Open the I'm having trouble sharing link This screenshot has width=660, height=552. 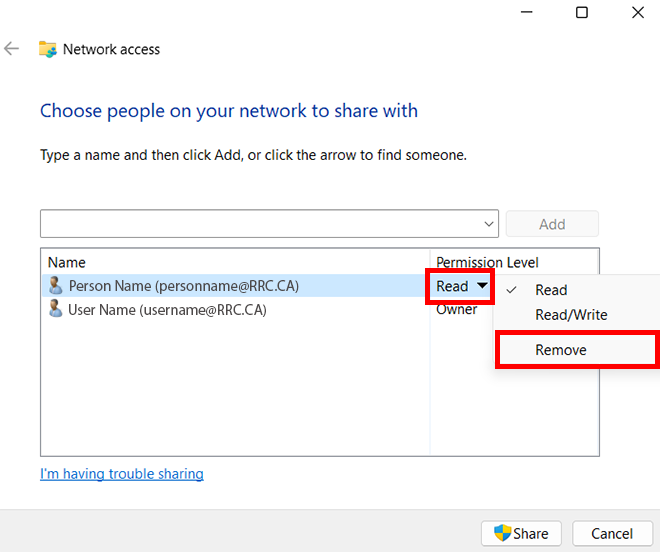(122, 474)
